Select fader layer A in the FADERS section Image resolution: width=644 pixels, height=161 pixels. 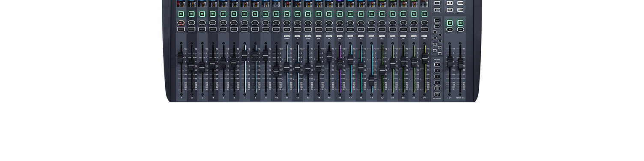click(x=437, y=64)
